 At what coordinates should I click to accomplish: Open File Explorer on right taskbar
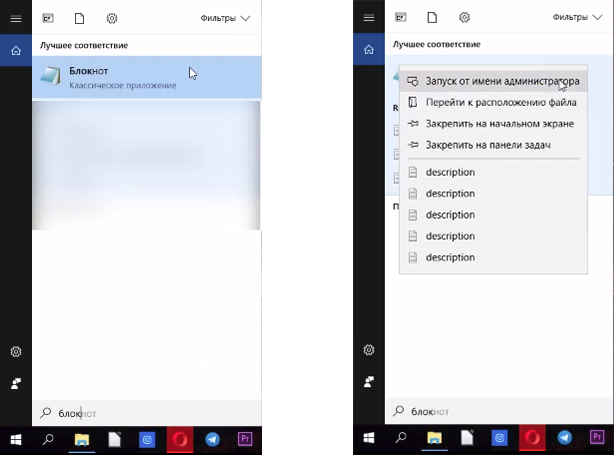(434, 438)
